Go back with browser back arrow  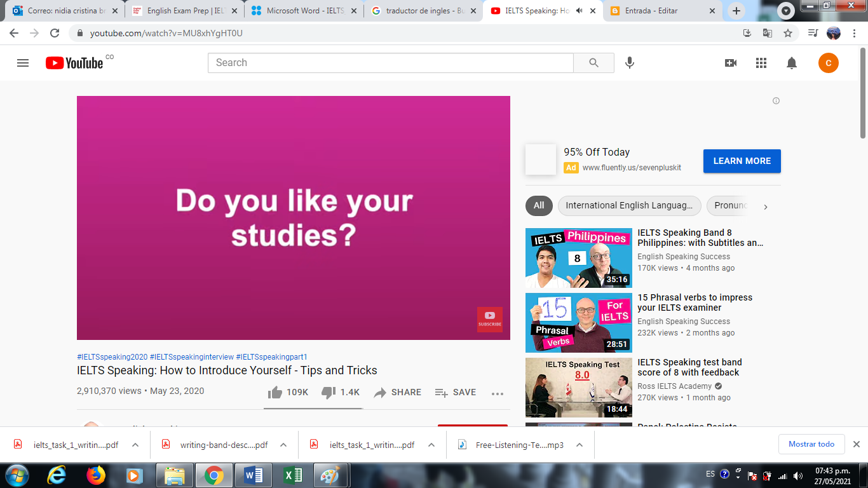coord(14,33)
